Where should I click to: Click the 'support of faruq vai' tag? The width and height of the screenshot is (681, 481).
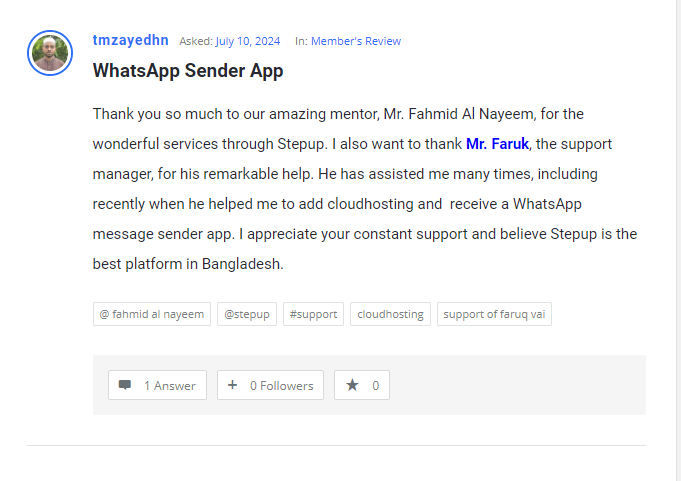(x=494, y=314)
